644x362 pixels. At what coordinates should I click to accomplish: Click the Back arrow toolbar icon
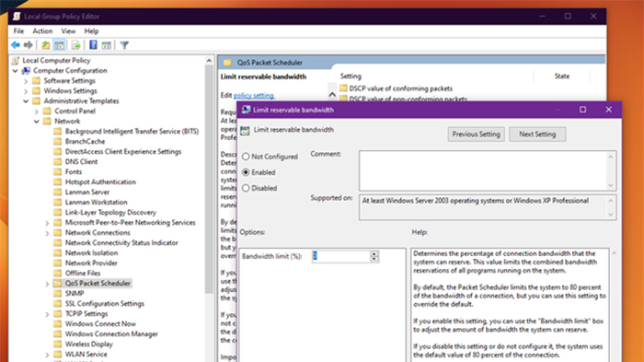tap(16, 45)
